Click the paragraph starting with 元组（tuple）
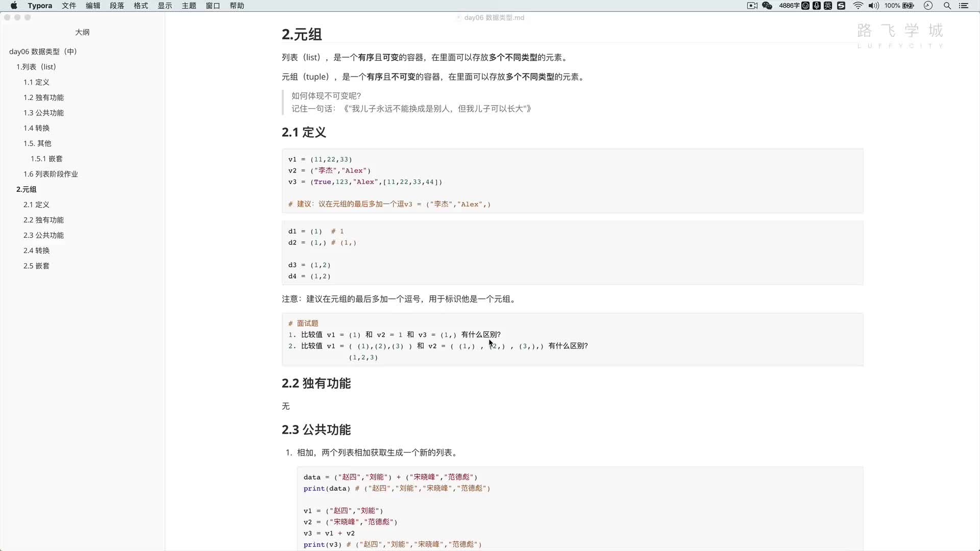The image size is (980, 551). pos(434,77)
